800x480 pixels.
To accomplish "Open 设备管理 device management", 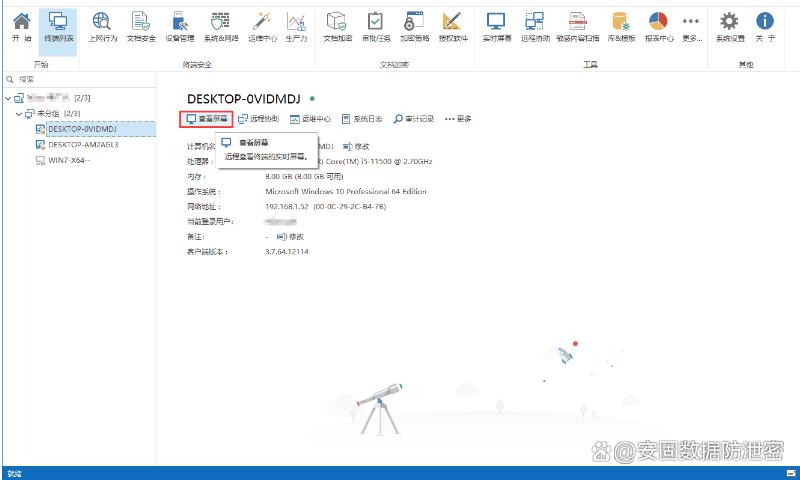I will click(x=179, y=26).
